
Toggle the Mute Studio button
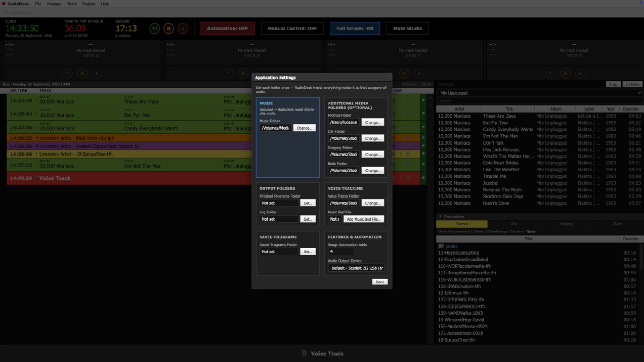pyautogui.click(x=407, y=28)
